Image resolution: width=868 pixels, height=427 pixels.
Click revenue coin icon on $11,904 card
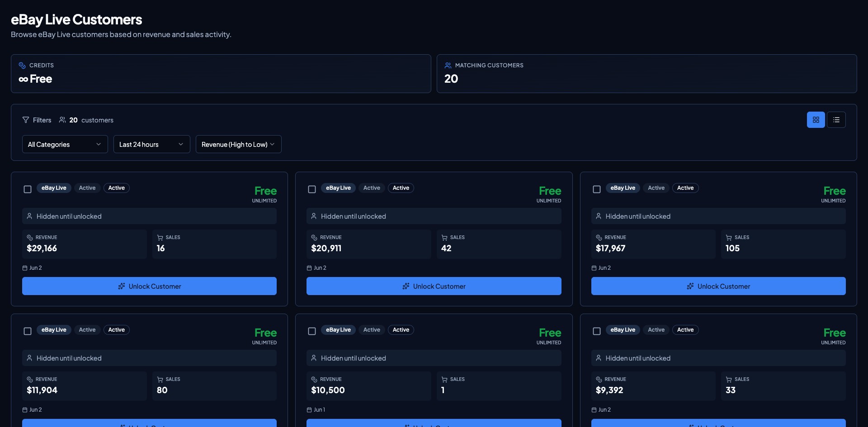(30, 379)
